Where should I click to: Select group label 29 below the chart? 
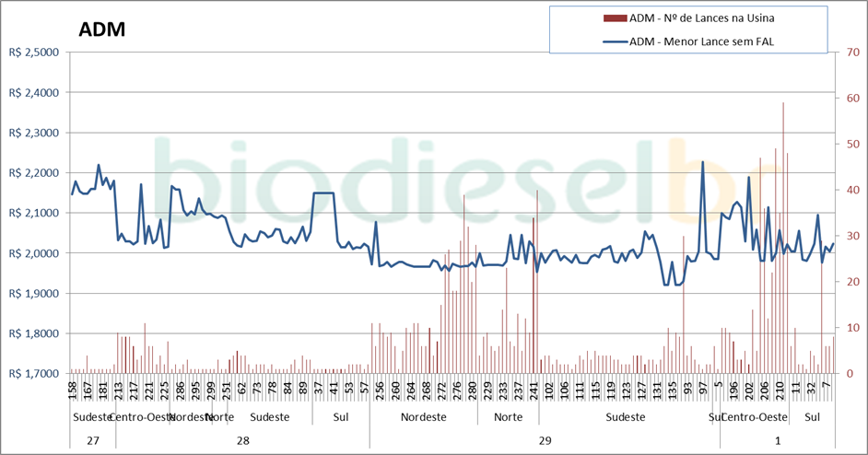[545, 440]
